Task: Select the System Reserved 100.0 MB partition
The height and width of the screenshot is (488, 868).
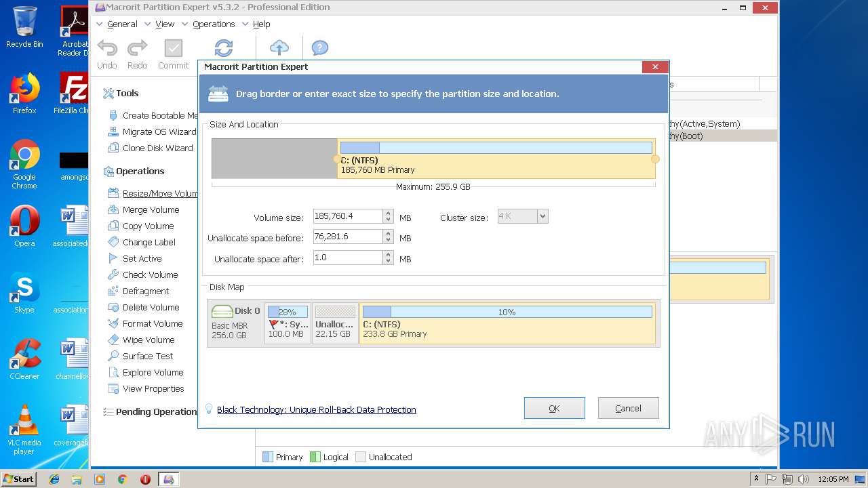Action: point(288,323)
